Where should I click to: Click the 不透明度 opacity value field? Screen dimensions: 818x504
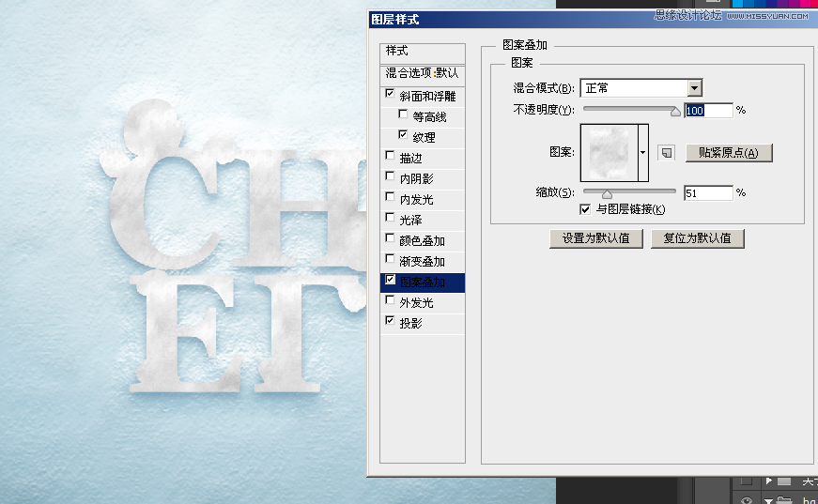[x=707, y=111]
